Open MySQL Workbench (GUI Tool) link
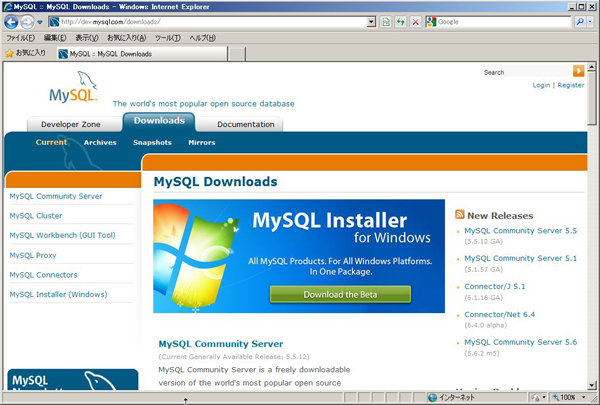600x405 pixels. (x=62, y=235)
